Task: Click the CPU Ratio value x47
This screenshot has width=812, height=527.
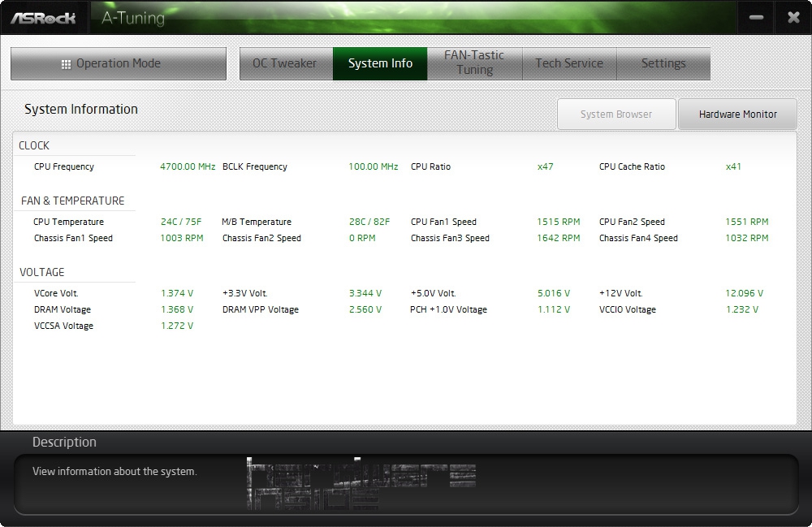Action: (546, 166)
